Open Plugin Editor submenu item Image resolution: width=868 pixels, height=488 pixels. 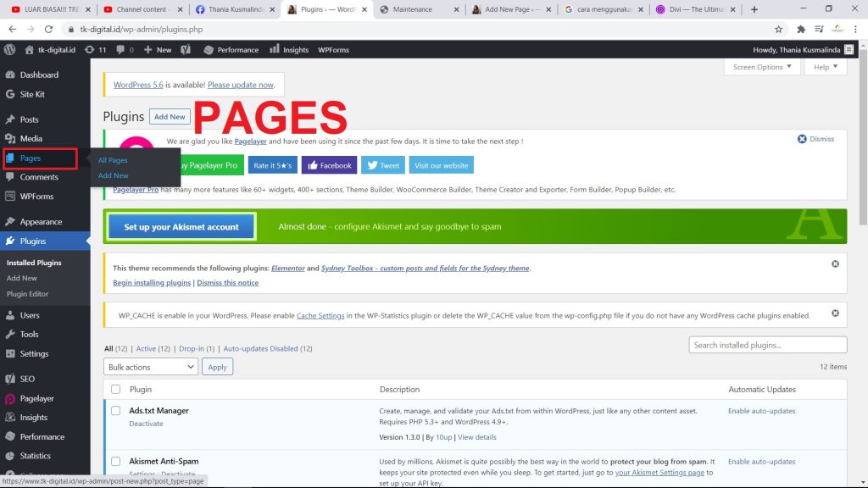click(x=27, y=294)
